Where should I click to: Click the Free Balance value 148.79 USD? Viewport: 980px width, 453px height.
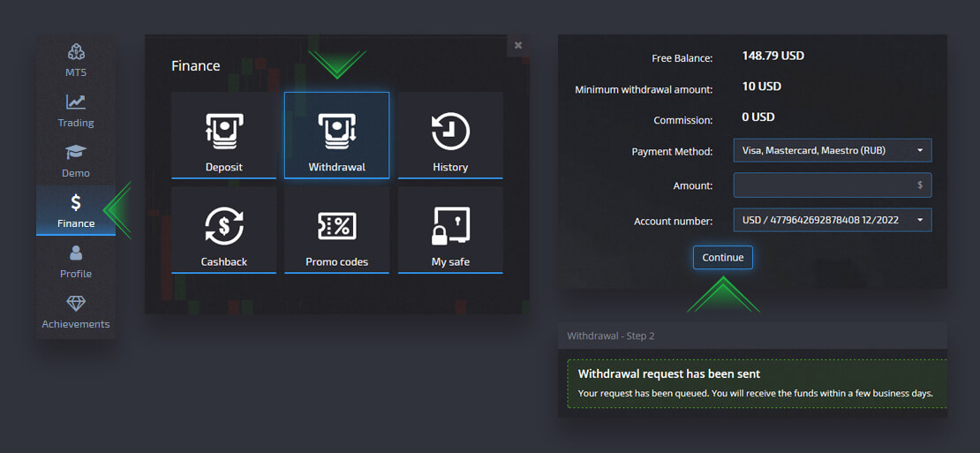tap(773, 56)
